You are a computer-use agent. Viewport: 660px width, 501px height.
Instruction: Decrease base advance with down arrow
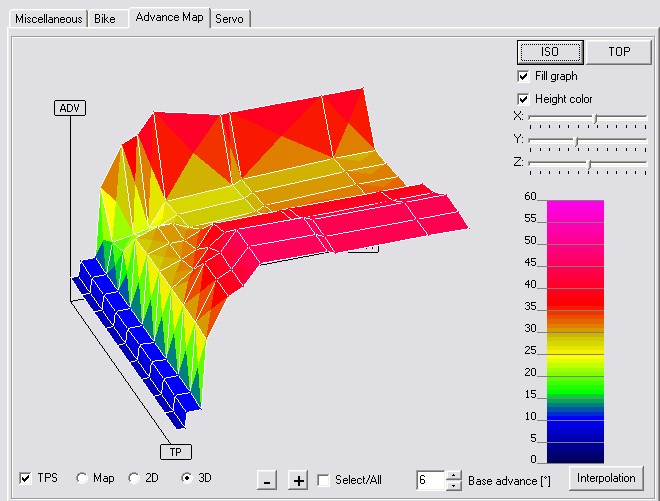point(454,485)
